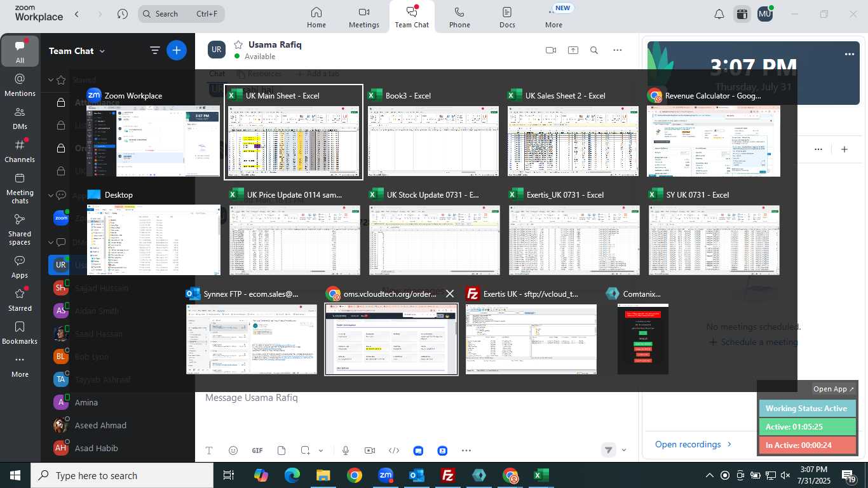The height and width of the screenshot is (488, 868).
Task: Switch to the Synnex FTP Outlook window
Action: click(x=252, y=331)
